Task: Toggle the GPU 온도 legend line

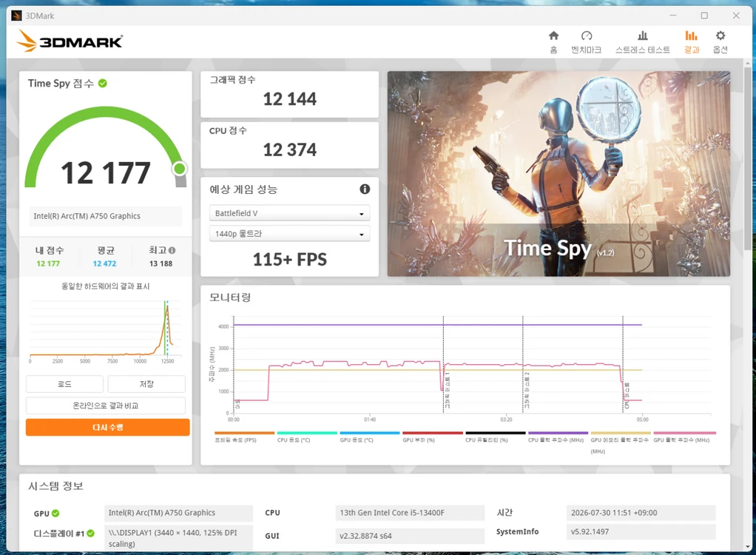Action: click(x=370, y=437)
